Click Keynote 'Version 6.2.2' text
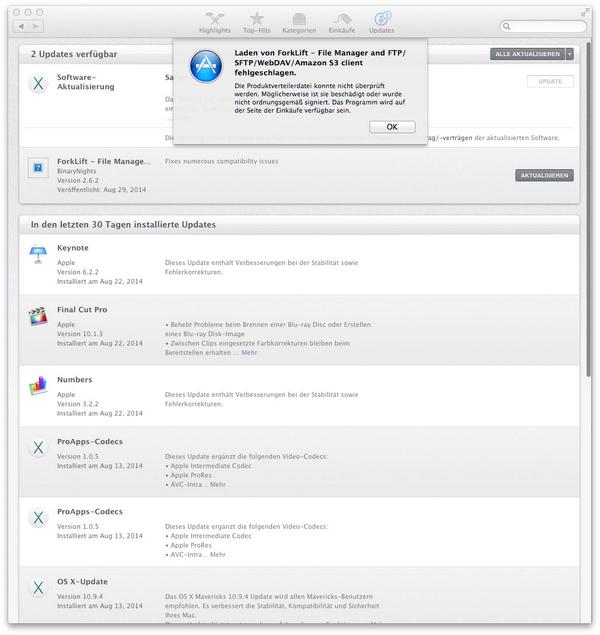The width and height of the screenshot is (600, 635). tap(78, 272)
